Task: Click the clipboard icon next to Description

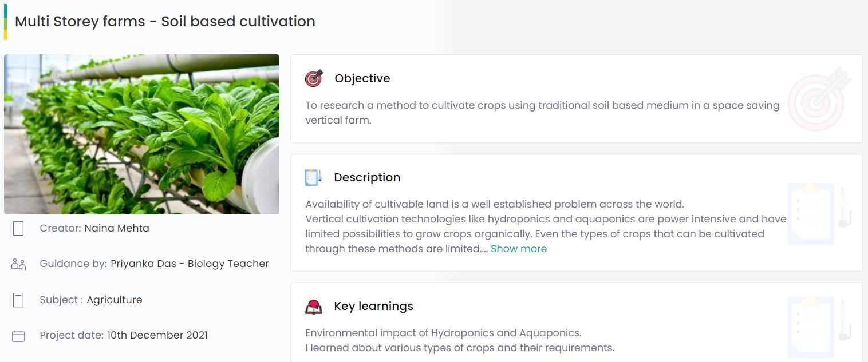Action: [314, 177]
